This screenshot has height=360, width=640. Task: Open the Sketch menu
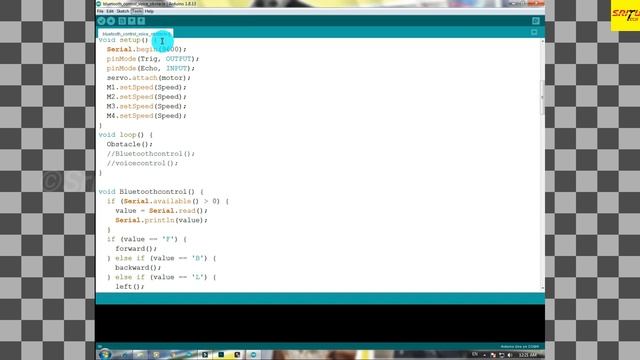(122, 11)
